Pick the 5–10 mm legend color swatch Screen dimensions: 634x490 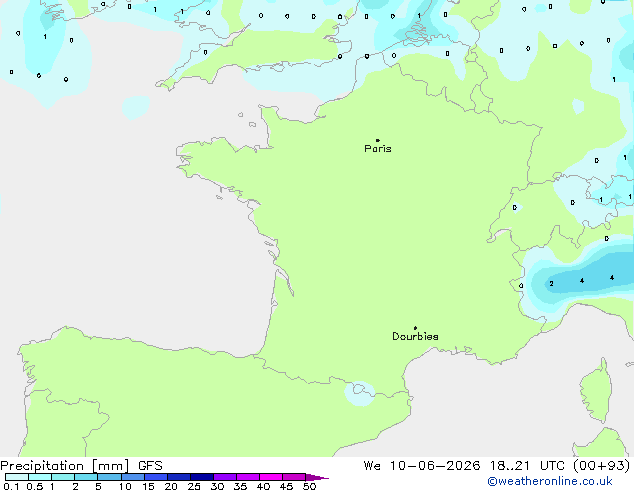pos(109,477)
